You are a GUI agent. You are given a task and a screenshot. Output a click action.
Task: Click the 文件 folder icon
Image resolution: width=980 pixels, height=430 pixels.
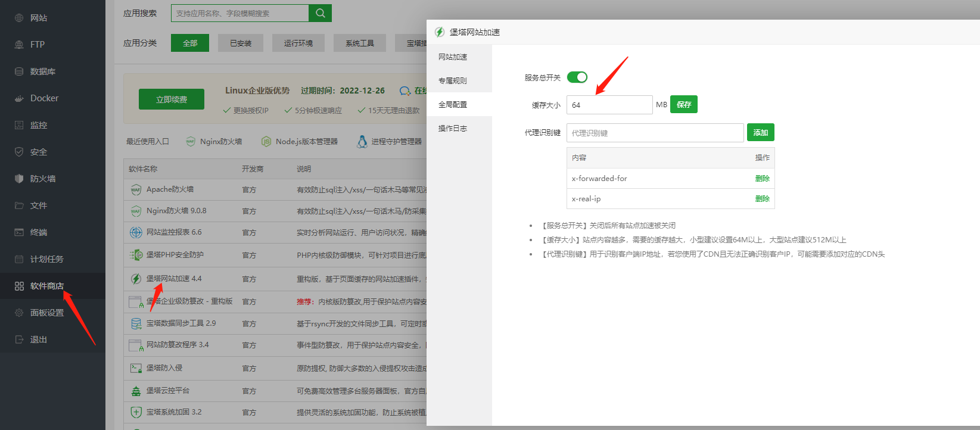click(19, 205)
